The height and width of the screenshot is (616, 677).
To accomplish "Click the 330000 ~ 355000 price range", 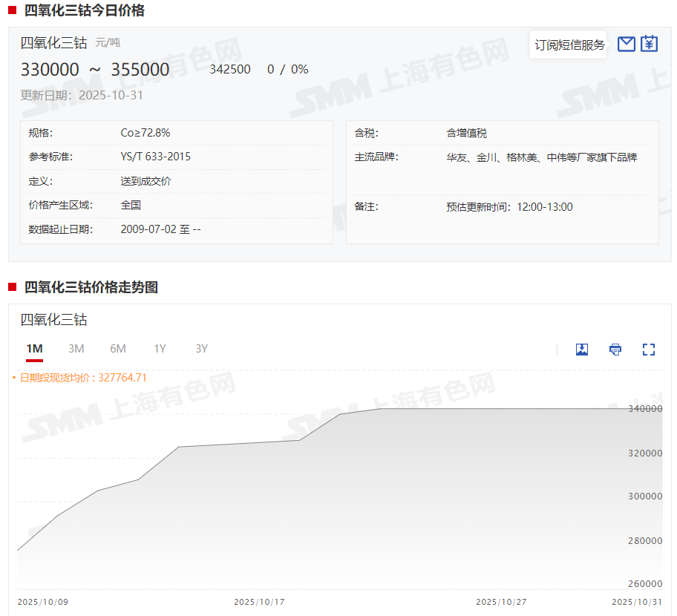I will [x=95, y=70].
